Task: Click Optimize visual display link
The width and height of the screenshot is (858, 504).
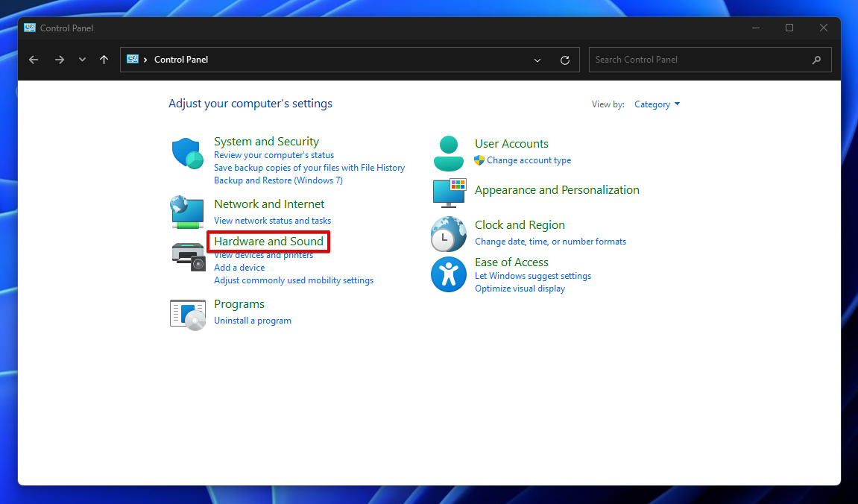Action: tap(520, 289)
